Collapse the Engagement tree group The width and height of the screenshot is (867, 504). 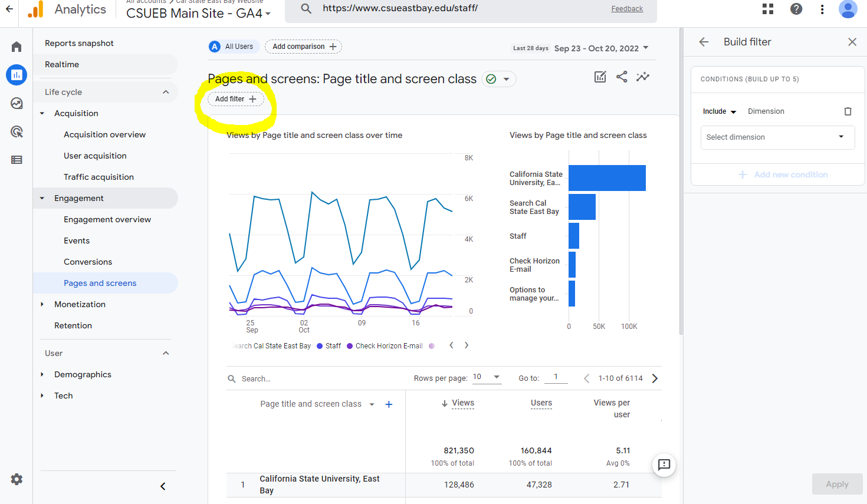[x=42, y=198]
